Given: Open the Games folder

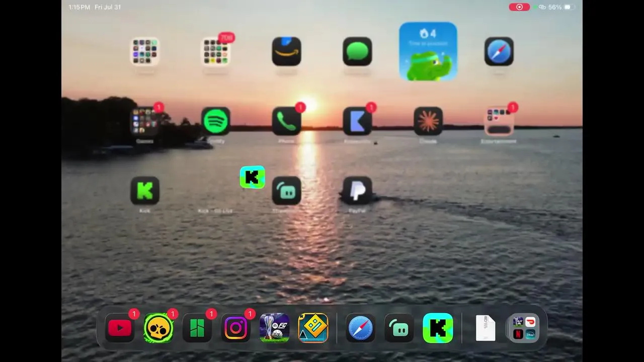Looking at the screenshot, I should point(145,121).
